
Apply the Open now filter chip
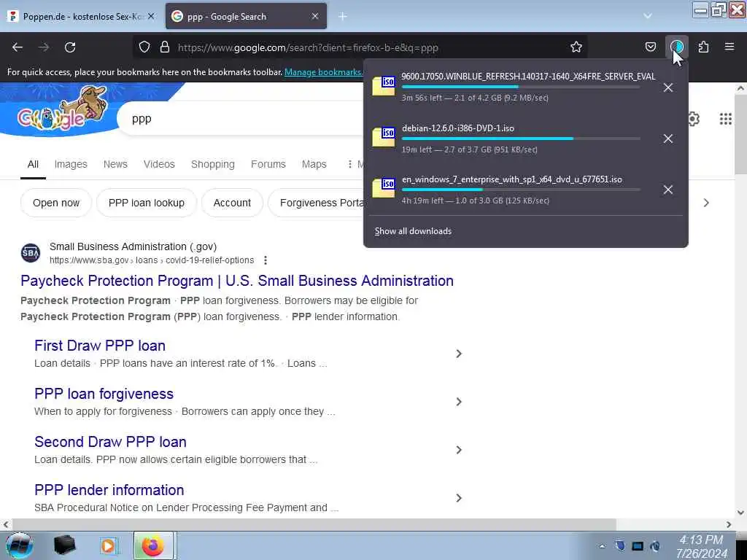(x=55, y=203)
